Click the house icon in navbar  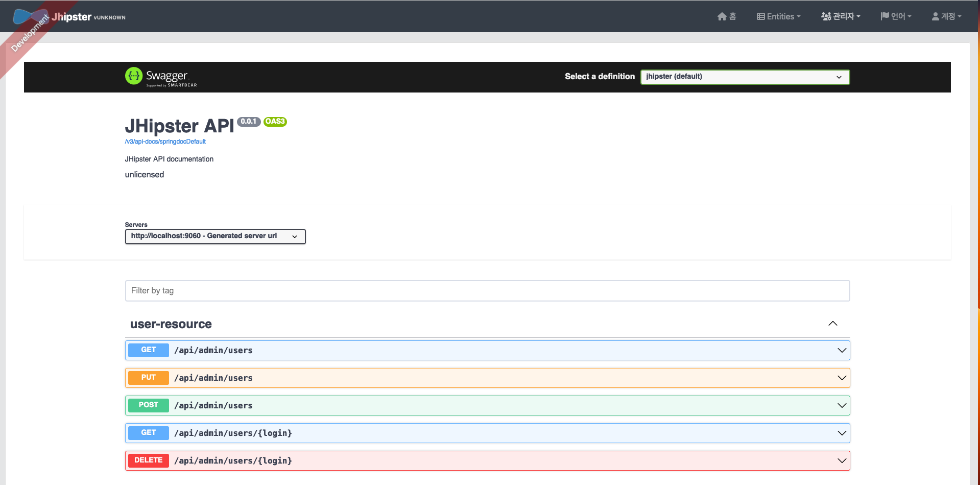click(722, 16)
